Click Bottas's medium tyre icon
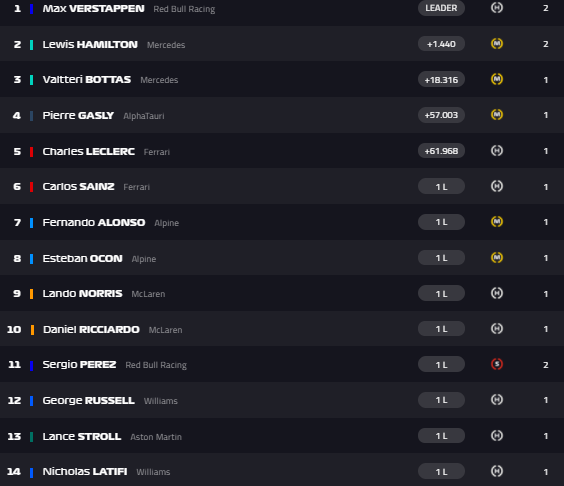Viewport: 564px width, 486px height. 497,79
